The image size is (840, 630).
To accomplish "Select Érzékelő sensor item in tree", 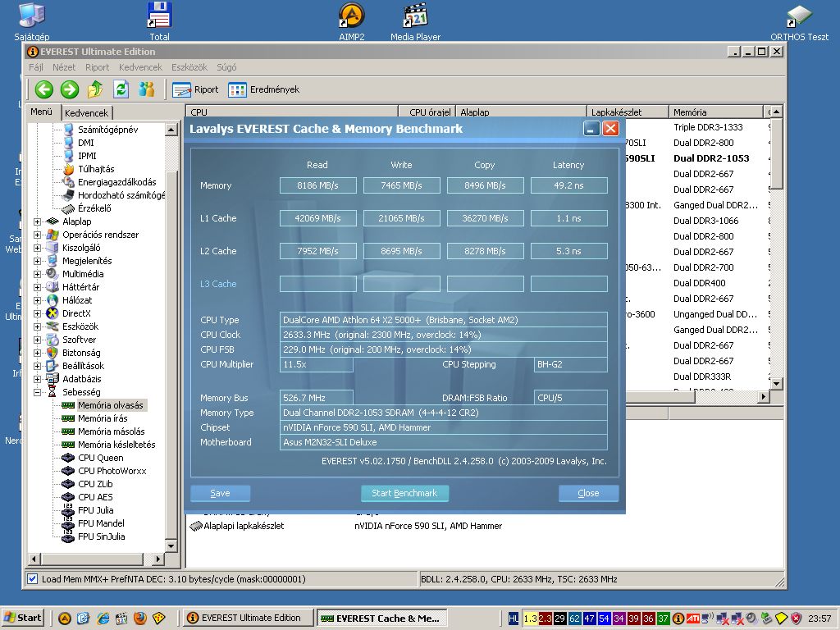I will click(87, 208).
